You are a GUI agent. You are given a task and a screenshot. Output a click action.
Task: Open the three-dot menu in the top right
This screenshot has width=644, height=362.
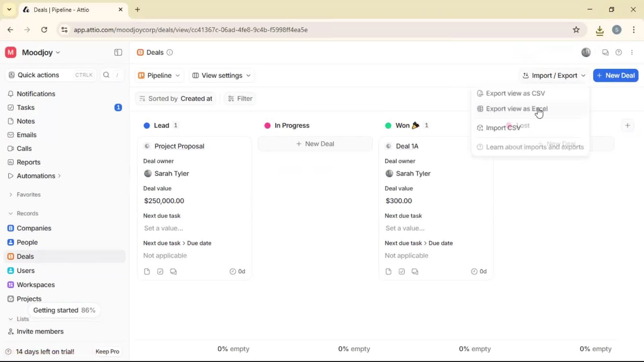point(632,52)
